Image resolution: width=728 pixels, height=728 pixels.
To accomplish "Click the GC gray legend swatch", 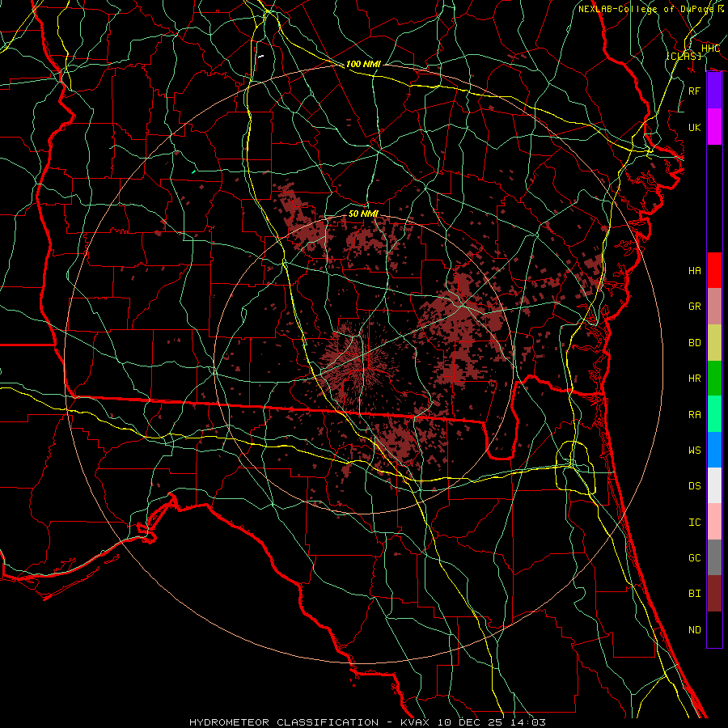I will (x=714, y=557).
